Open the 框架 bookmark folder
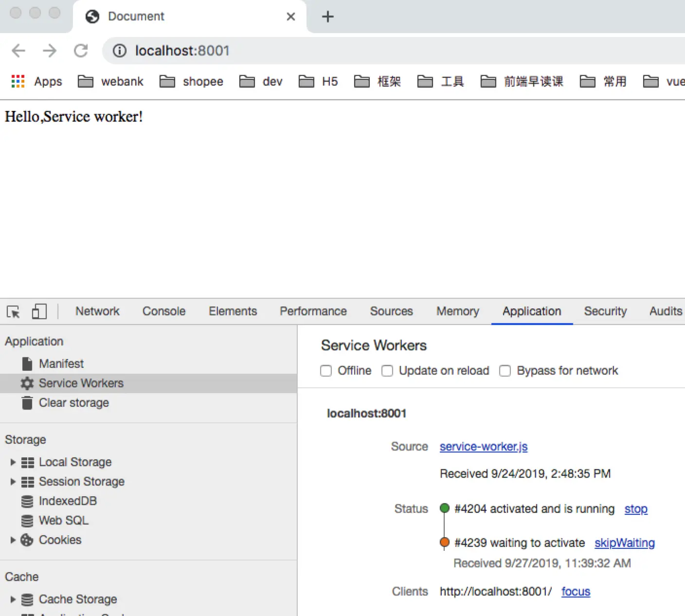The height and width of the screenshot is (616, 685). tap(378, 81)
